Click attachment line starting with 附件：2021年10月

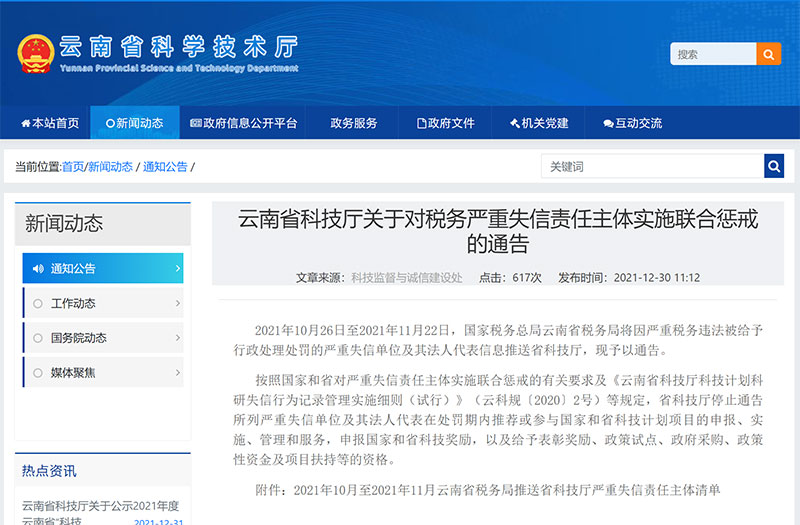click(x=488, y=490)
